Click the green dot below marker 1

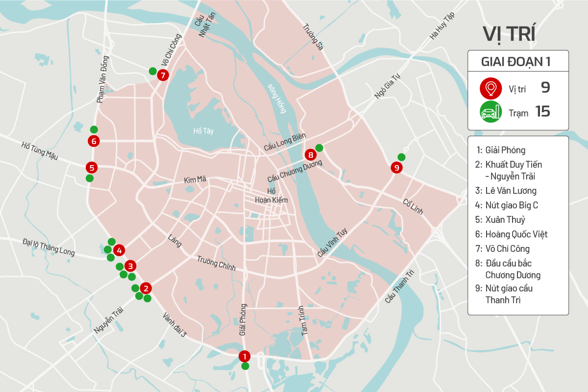click(x=245, y=366)
